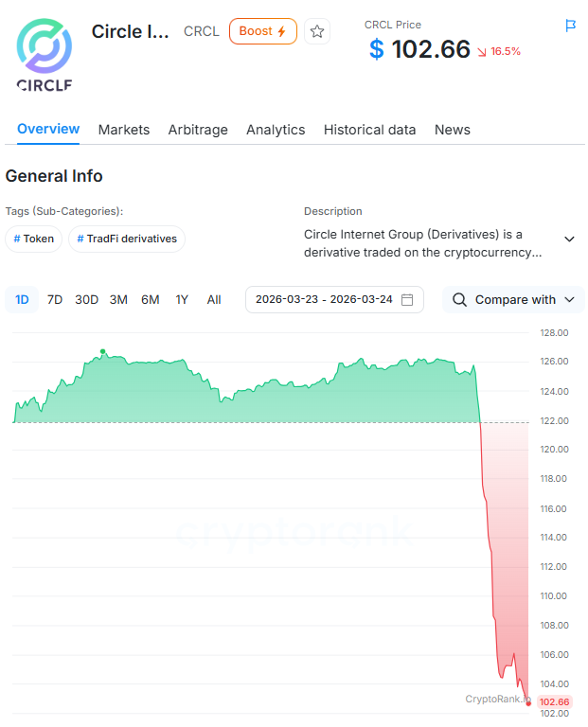Click the 102.66 price label on axis
The width and height of the screenshot is (588, 727).
coord(555,702)
